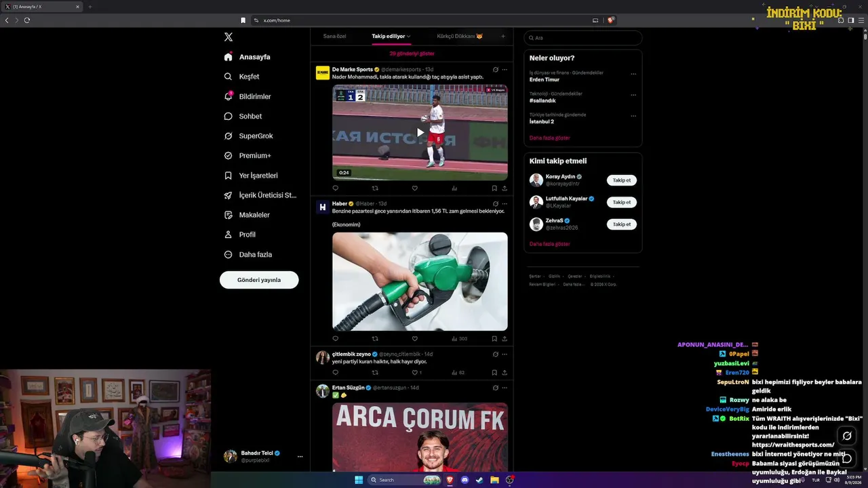Screen dimensions: 868x488
Task: Like the De Marke Sports post
Action: (414, 188)
